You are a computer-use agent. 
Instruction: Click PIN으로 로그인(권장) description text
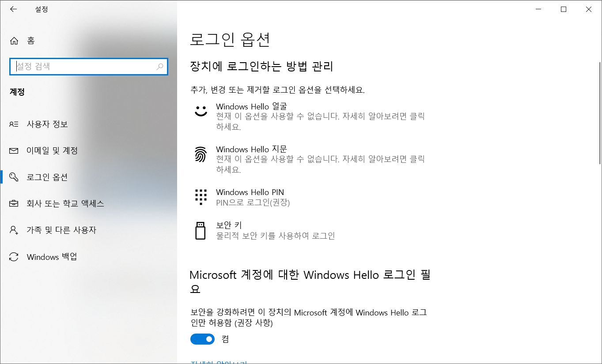253,203
